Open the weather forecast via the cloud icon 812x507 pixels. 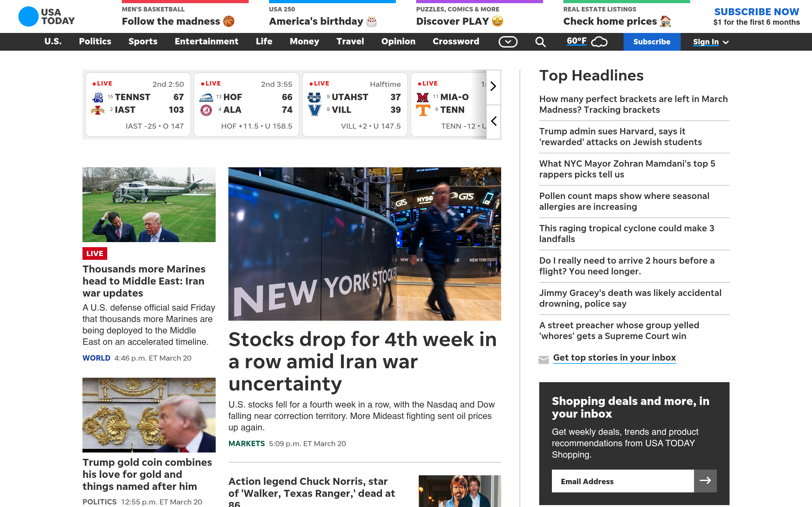click(599, 42)
